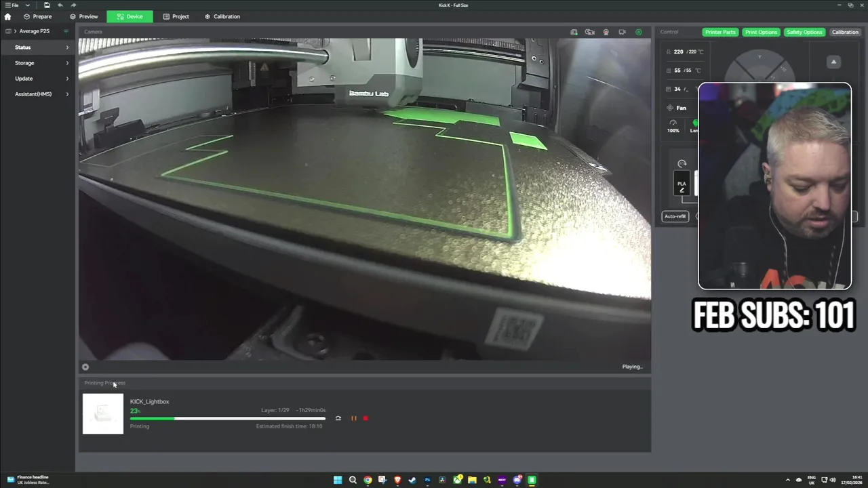Select the PLA filament slot
Image resolution: width=868 pixels, height=488 pixels.
pos(682,185)
